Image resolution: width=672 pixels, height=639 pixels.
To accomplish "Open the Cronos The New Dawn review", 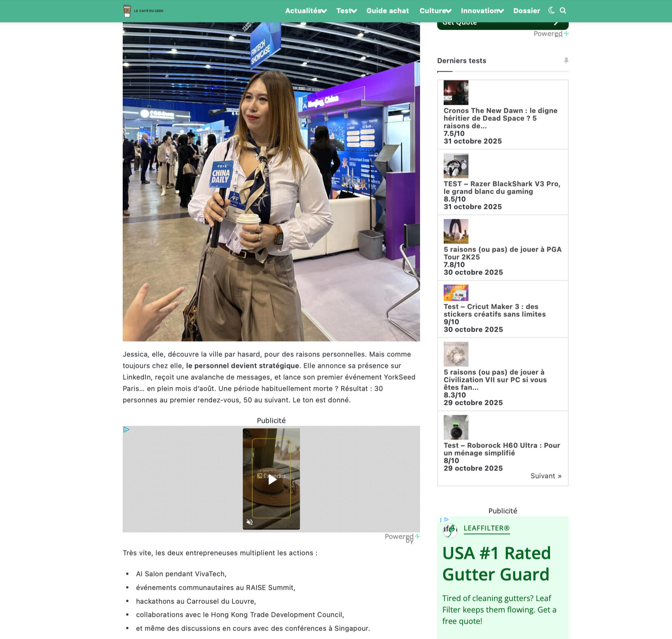I will point(500,118).
